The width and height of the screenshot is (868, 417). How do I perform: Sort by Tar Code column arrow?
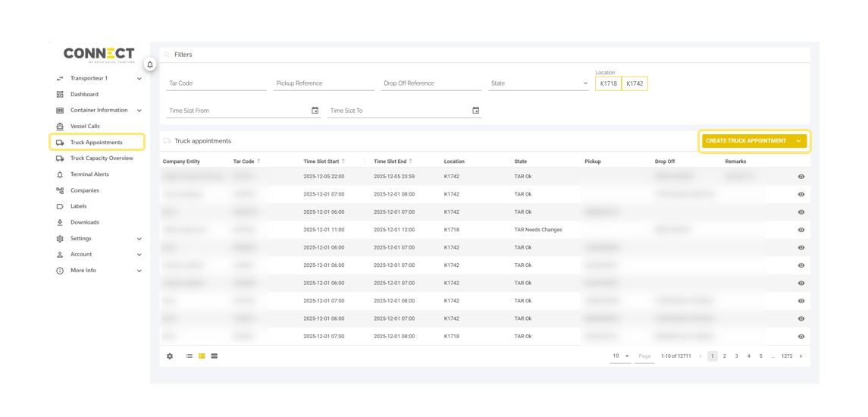click(259, 161)
